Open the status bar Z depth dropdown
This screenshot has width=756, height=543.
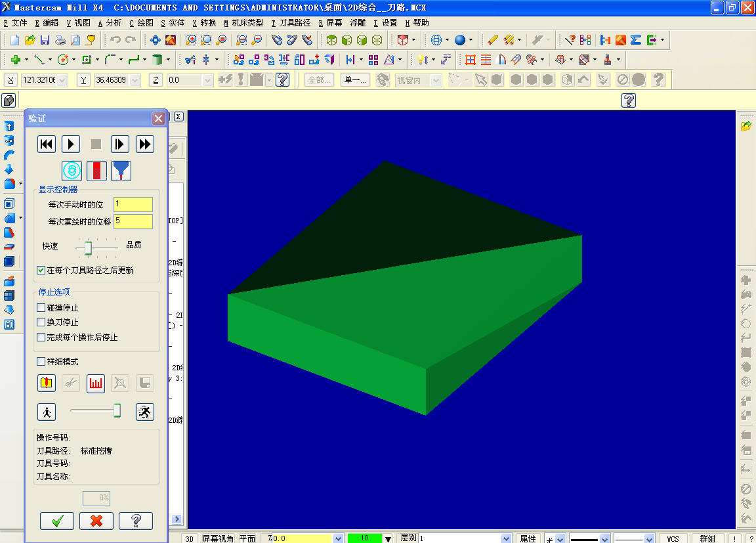coord(338,538)
